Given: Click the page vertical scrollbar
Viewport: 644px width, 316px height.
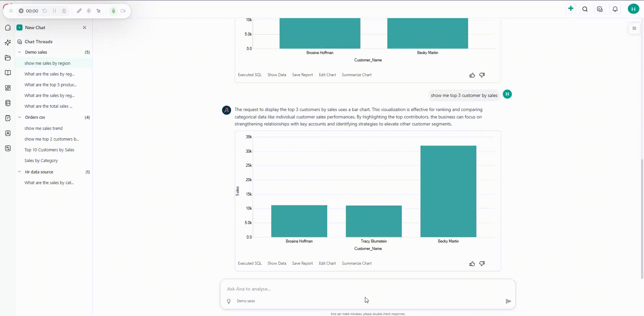Looking at the screenshot, I should tap(642, 218).
